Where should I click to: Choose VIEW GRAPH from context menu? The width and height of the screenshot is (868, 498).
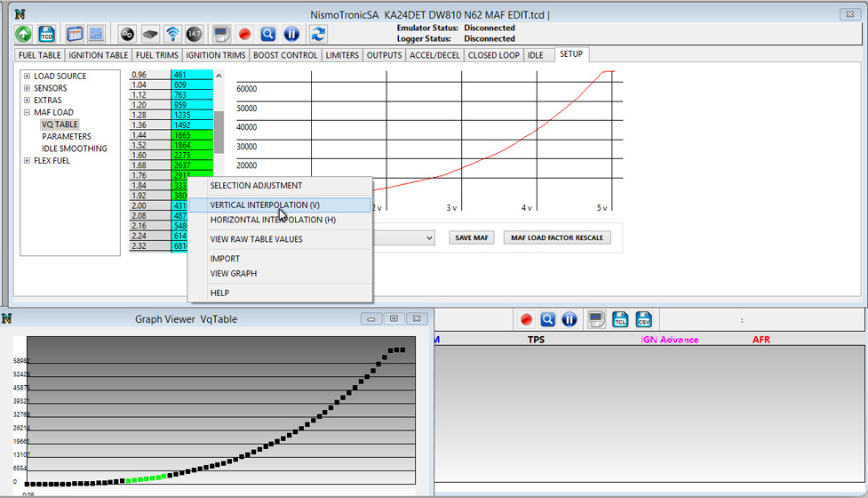point(280,274)
